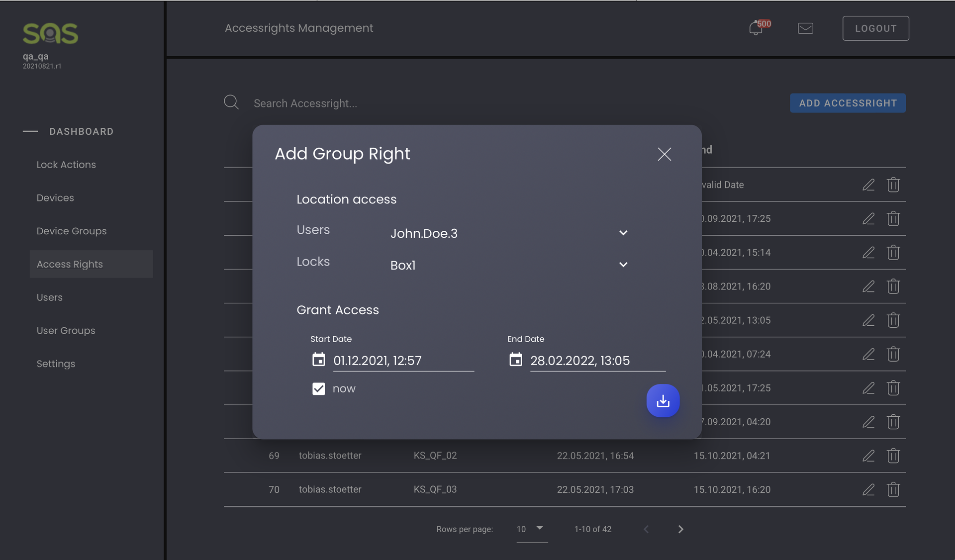Uncheck the now checkbox

pos(318,389)
